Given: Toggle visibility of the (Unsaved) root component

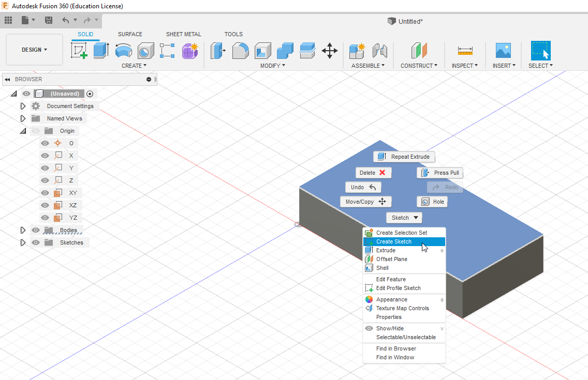Looking at the screenshot, I should tap(26, 94).
